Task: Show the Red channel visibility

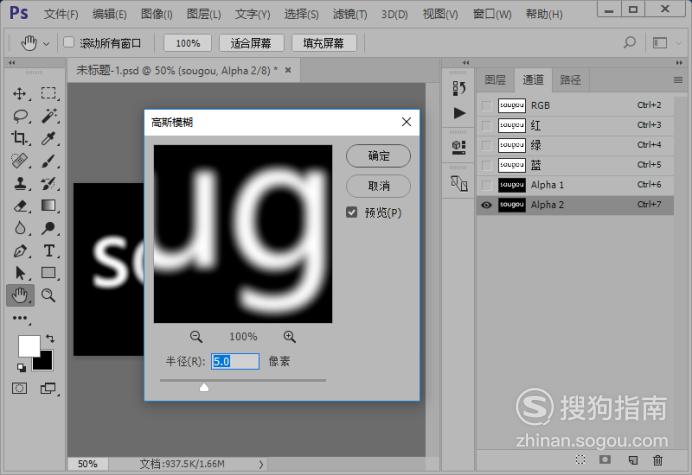Action: pyautogui.click(x=486, y=125)
